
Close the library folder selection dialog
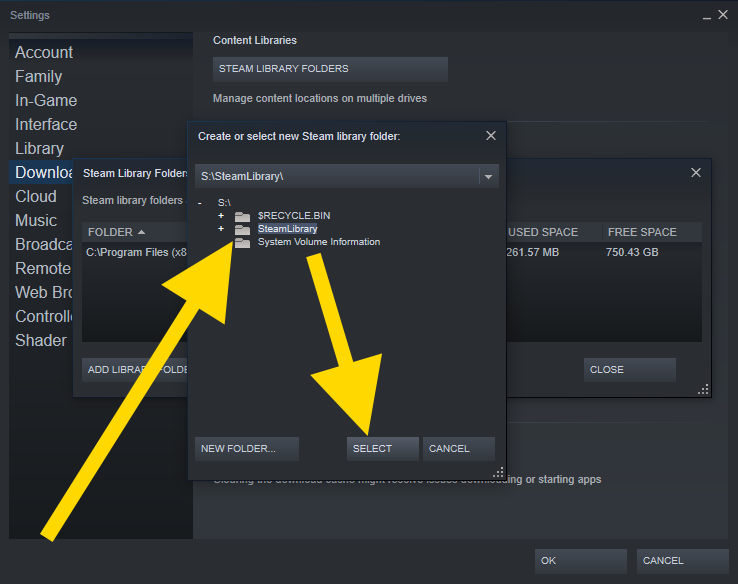(x=490, y=136)
